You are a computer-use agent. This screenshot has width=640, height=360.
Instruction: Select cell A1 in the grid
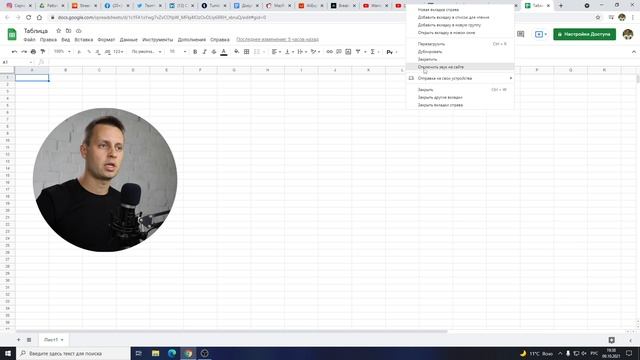click(32, 78)
